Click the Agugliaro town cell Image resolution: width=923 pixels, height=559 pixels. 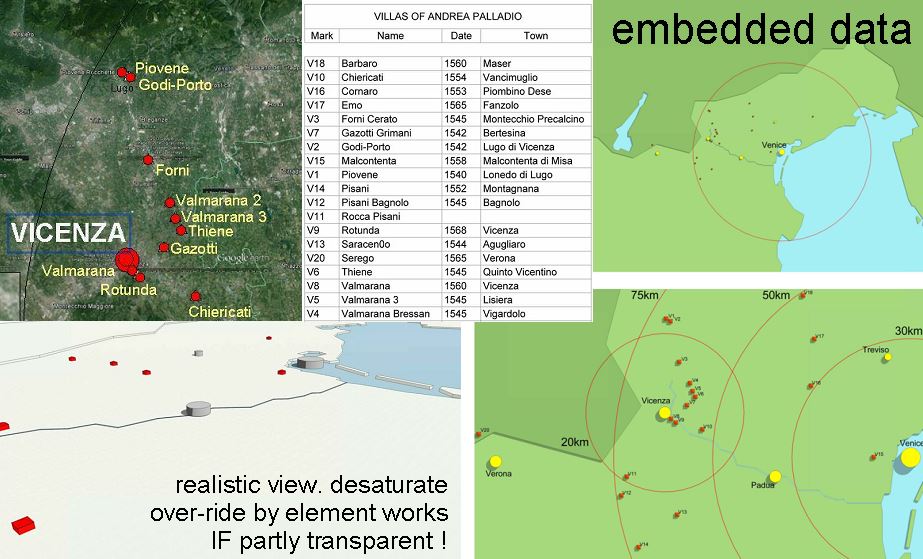tap(536, 244)
